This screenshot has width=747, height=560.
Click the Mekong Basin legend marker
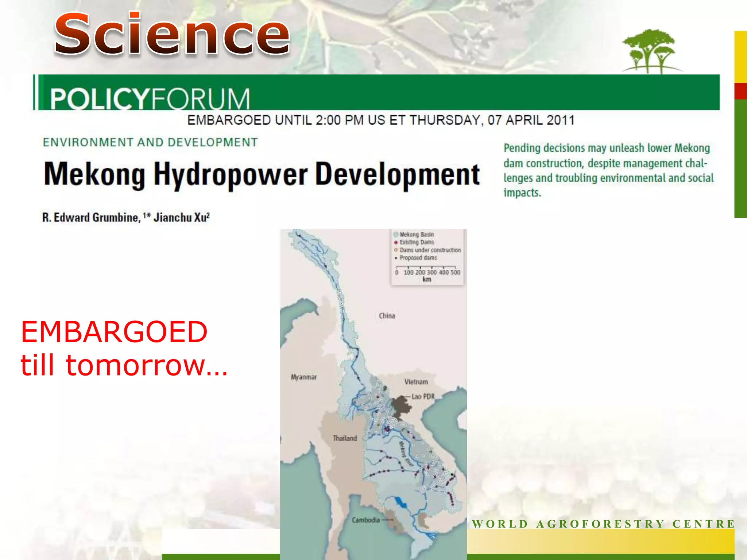pyautogui.click(x=396, y=234)
